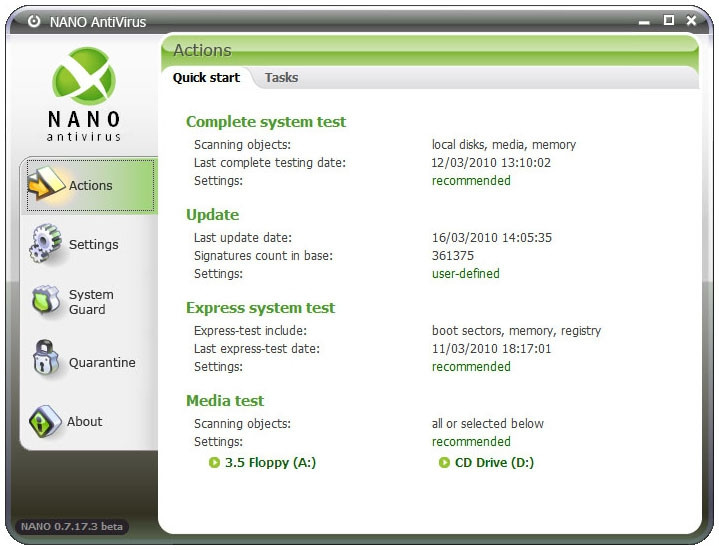
Task: Click the System Guard shield icon
Action: coord(46,301)
